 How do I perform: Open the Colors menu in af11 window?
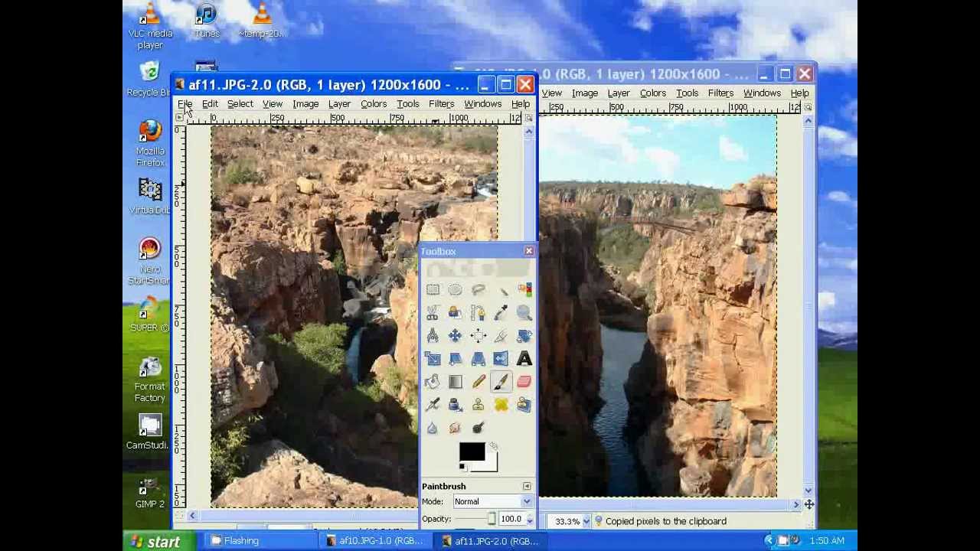(374, 104)
